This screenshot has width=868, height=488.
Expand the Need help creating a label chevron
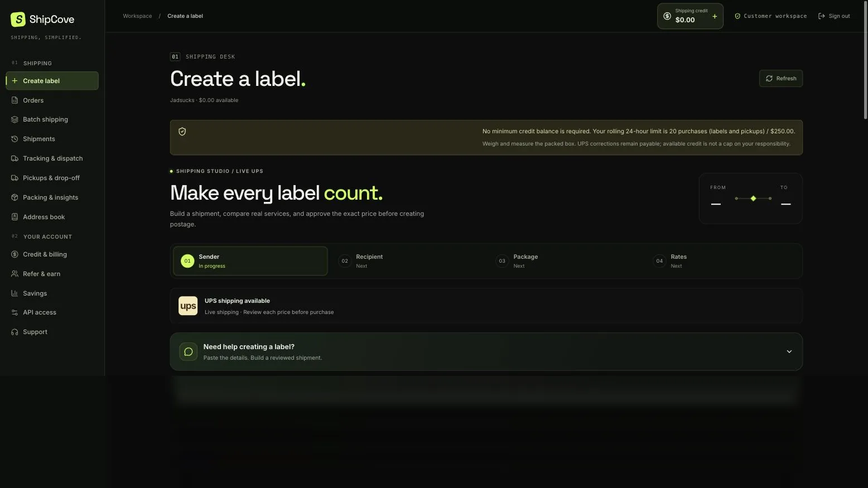789,351
